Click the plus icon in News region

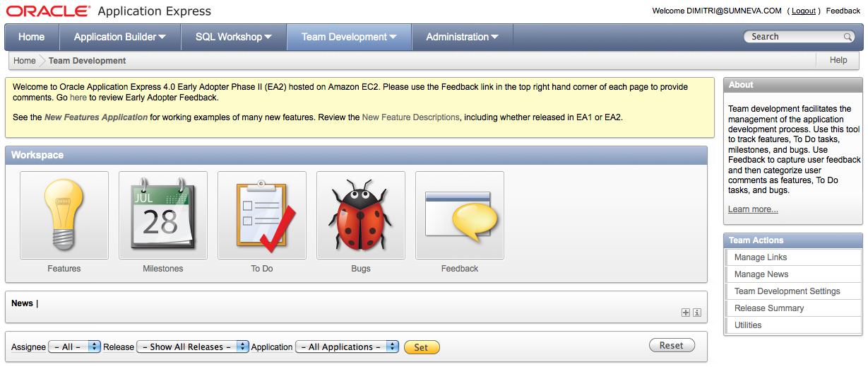686,313
